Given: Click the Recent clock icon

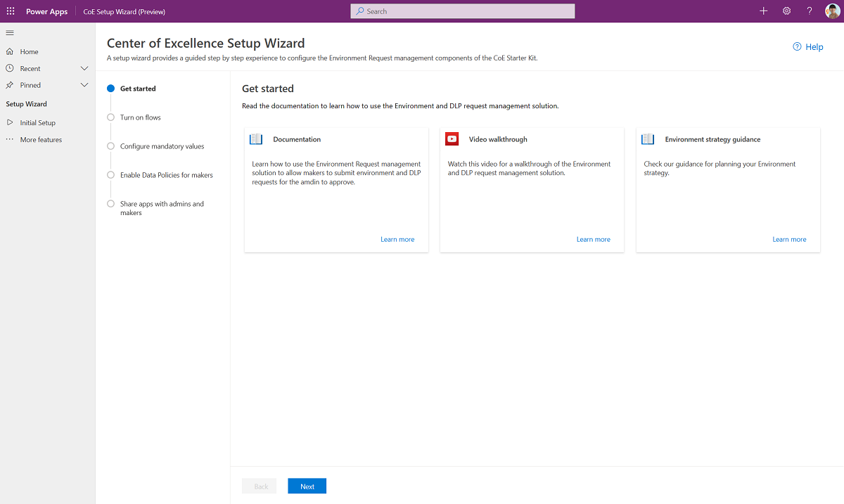Looking at the screenshot, I should (10, 68).
